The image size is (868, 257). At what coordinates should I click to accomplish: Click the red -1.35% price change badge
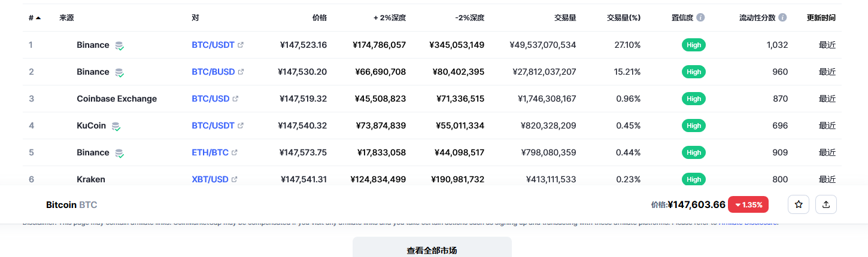point(748,204)
